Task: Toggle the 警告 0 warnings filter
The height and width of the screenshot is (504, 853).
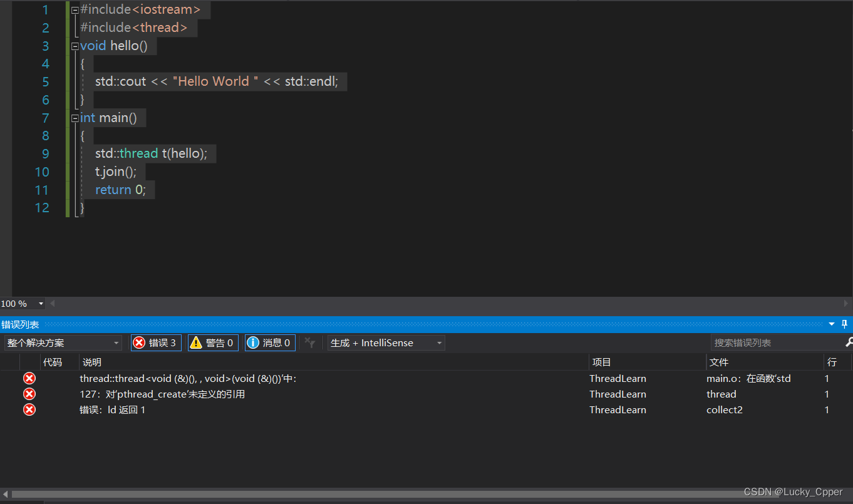Action: tap(213, 342)
